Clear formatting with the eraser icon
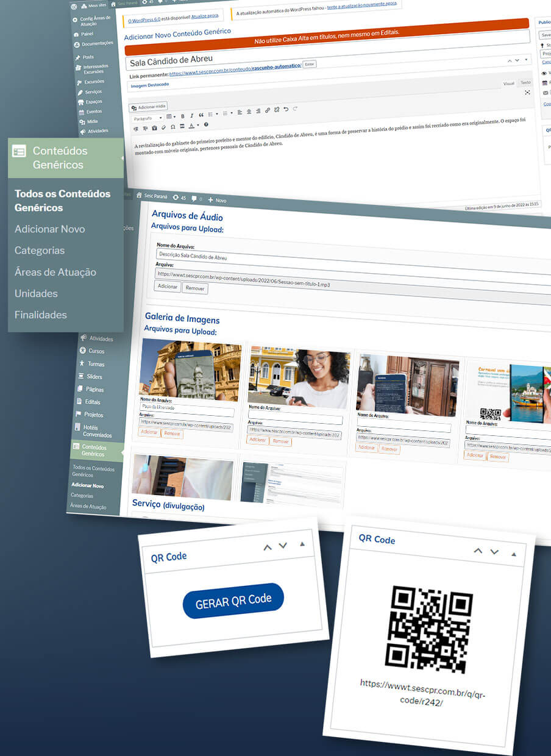 coord(163,127)
